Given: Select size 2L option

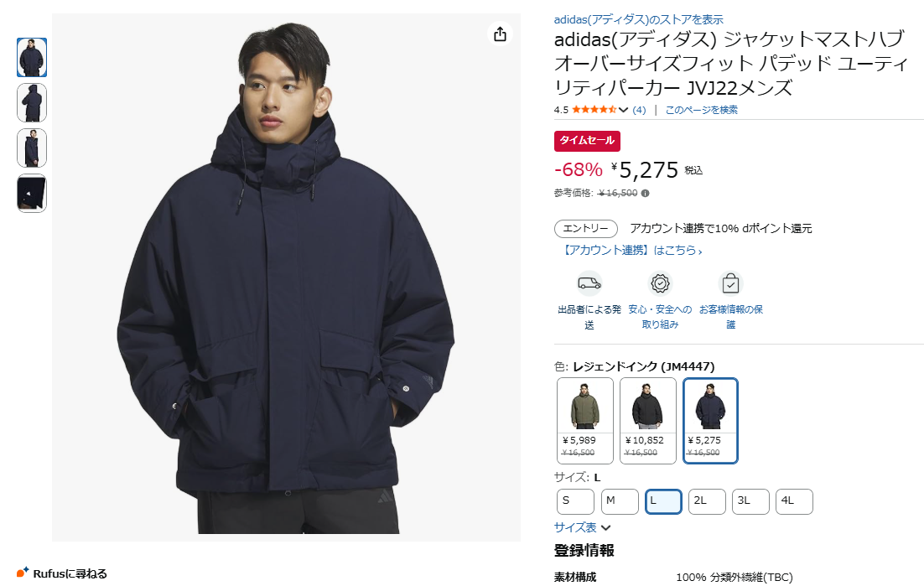Looking at the screenshot, I should click(707, 501).
